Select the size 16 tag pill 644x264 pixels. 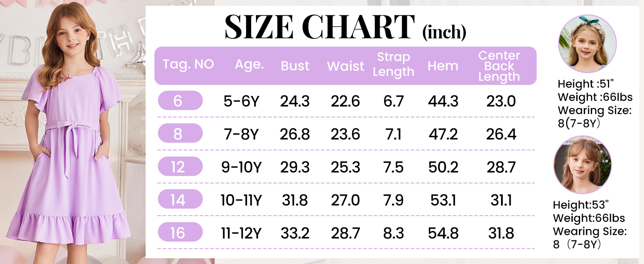tap(178, 233)
